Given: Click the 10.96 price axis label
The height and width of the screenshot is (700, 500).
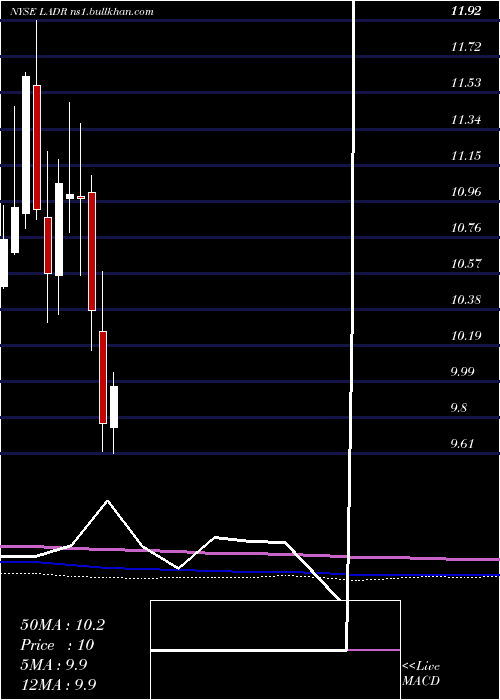Looking at the screenshot, I should pyautogui.click(x=466, y=192).
